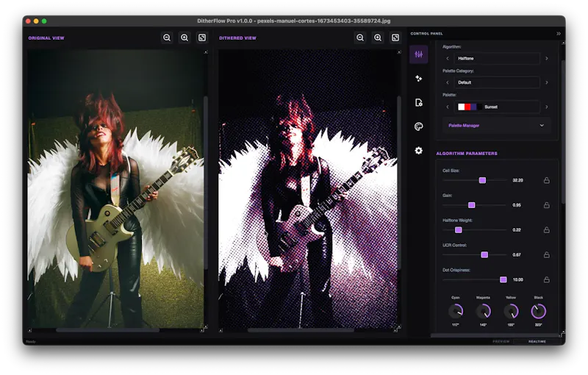
Task: Select previous Algorithm with left arrow
Action: 448,59
